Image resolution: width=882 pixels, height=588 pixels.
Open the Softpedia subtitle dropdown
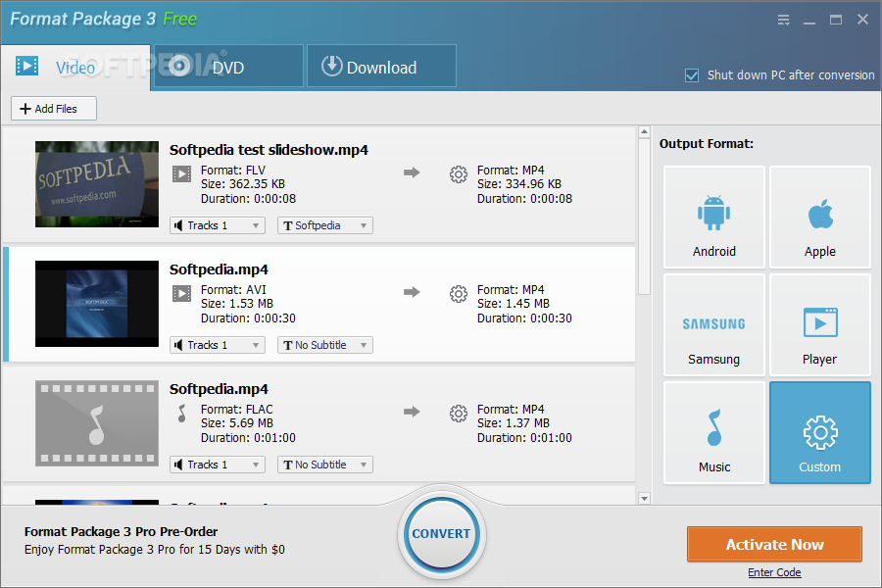[x=325, y=225]
